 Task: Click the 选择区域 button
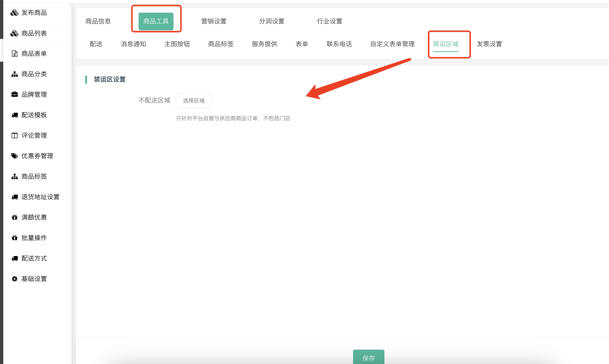(194, 101)
